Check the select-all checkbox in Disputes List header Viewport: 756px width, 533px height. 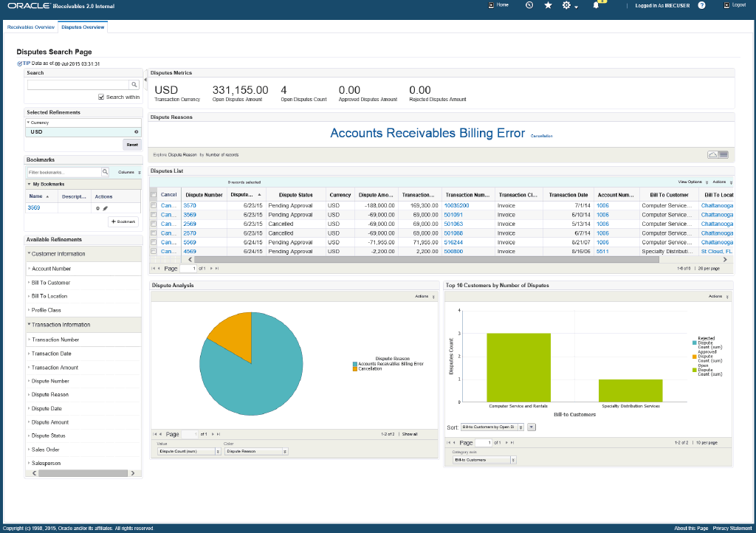point(154,195)
